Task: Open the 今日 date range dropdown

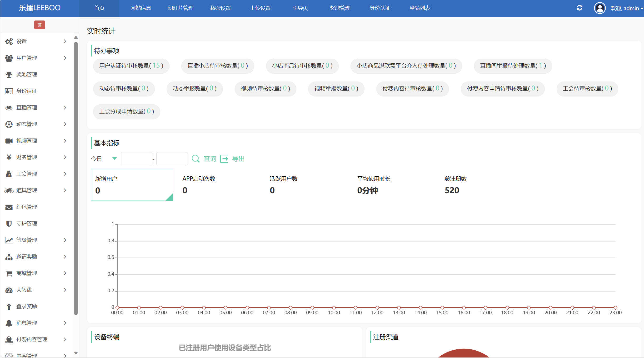Action: point(104,159)
